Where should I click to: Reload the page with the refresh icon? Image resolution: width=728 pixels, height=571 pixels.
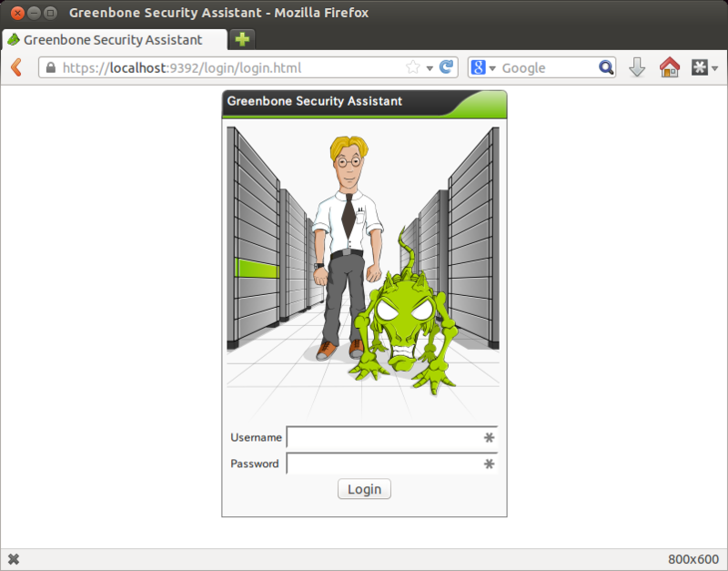click(446, 67)
